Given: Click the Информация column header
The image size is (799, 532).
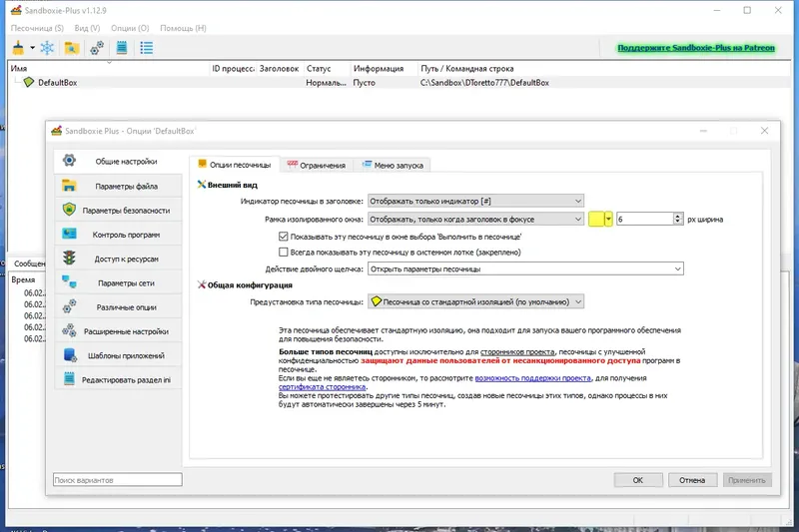Looking at the screenshot, I should (x=384, y=68).
